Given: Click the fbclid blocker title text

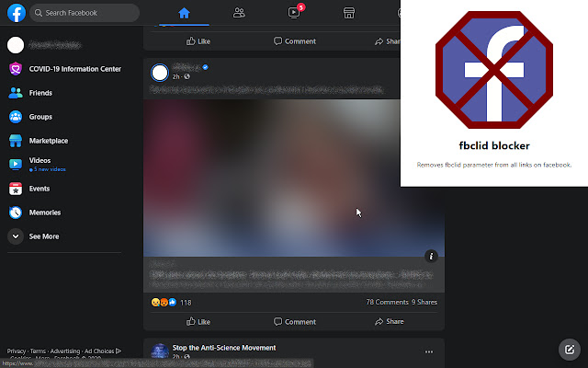Looking at the screenshot, I should pos(494,145).
